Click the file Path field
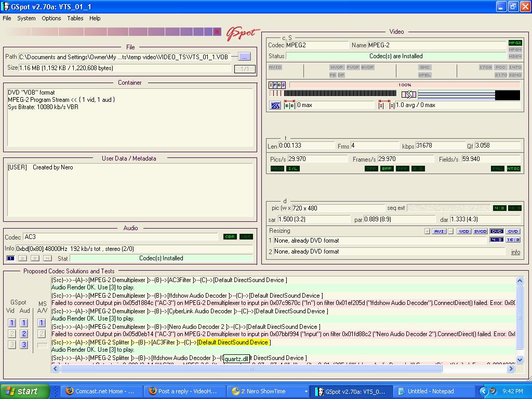 click(125, 57)
